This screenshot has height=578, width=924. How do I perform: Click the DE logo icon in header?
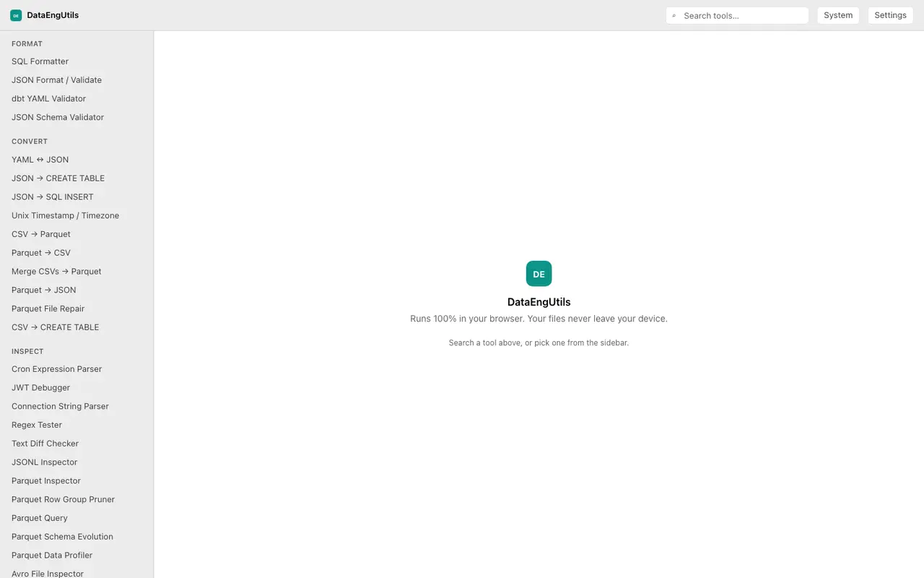[16, 15]
